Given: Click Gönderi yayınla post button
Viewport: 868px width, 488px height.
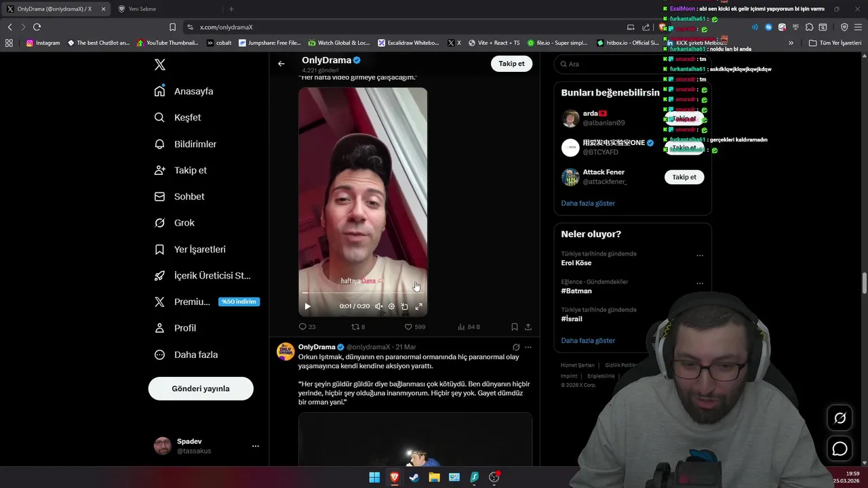Looking at the screenshot, I should click(201, 388).
